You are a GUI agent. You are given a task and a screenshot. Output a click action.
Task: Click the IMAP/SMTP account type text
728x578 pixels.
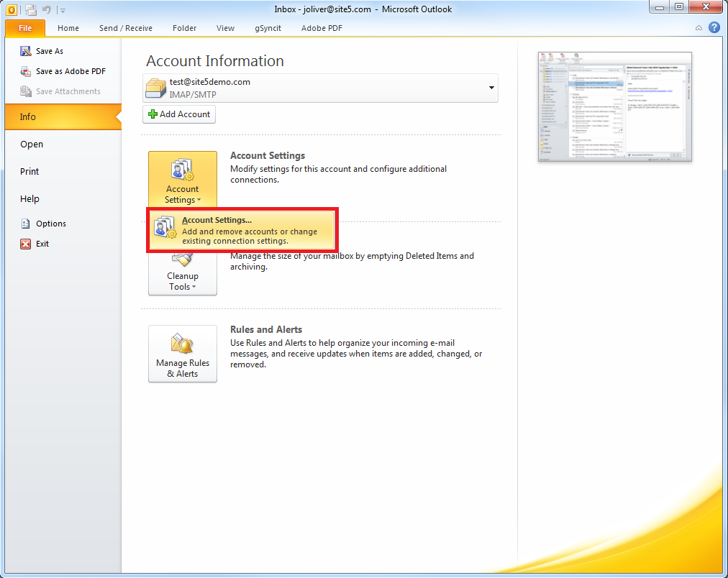[x=193, y=95]
